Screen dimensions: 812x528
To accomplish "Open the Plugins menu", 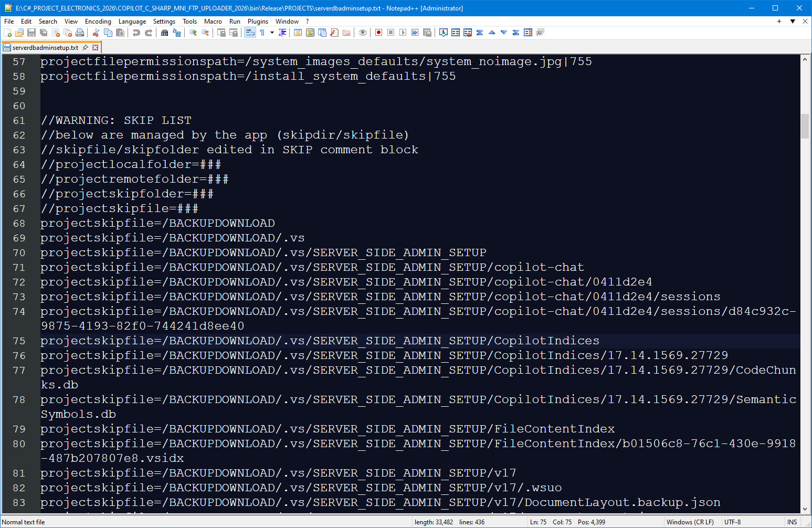I will (258, 22).
